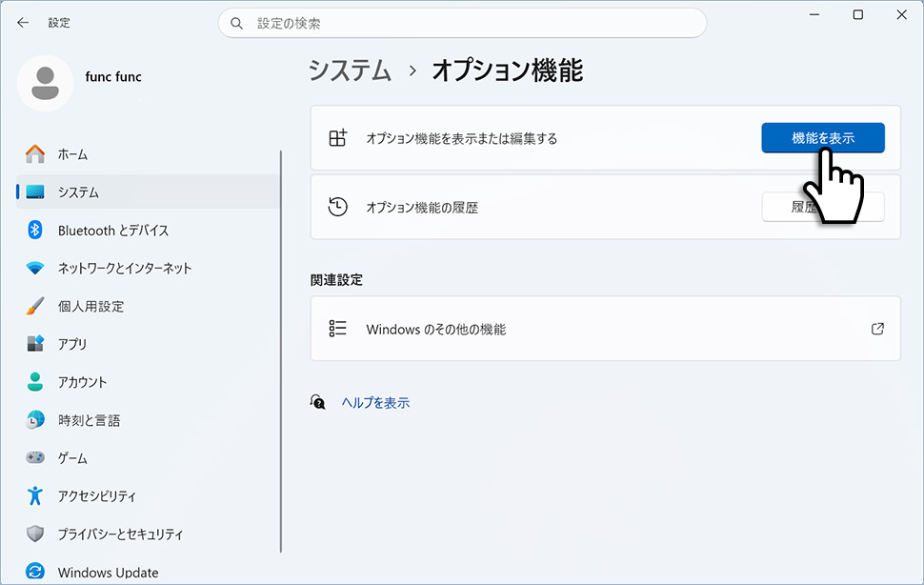Viewport: 924px width, 585px height.
Task: Click the ゲーム controller icon
Action: coord(35,457)
